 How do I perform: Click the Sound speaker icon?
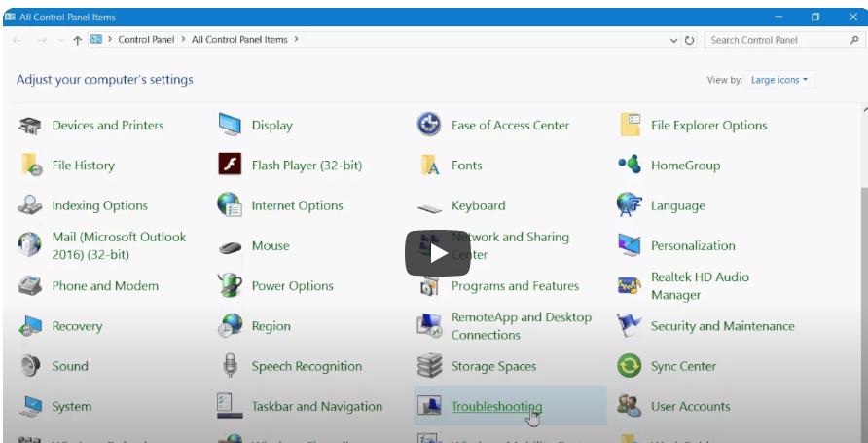(30, 366)
